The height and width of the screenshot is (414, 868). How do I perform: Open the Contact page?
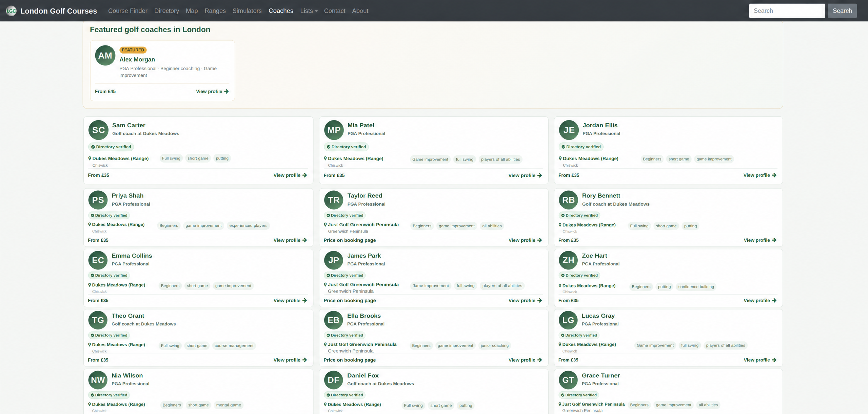click(x=335, y=11)
